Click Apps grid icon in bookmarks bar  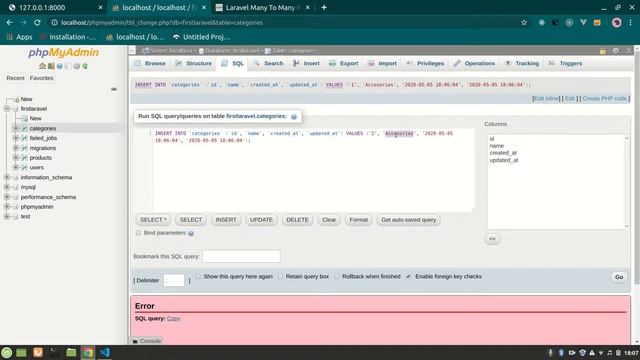(10, 37)
